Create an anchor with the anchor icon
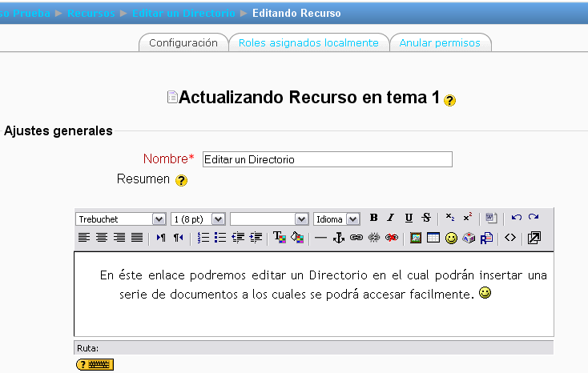The height and width of the screenshot is (373, 588). coord(338,238)
